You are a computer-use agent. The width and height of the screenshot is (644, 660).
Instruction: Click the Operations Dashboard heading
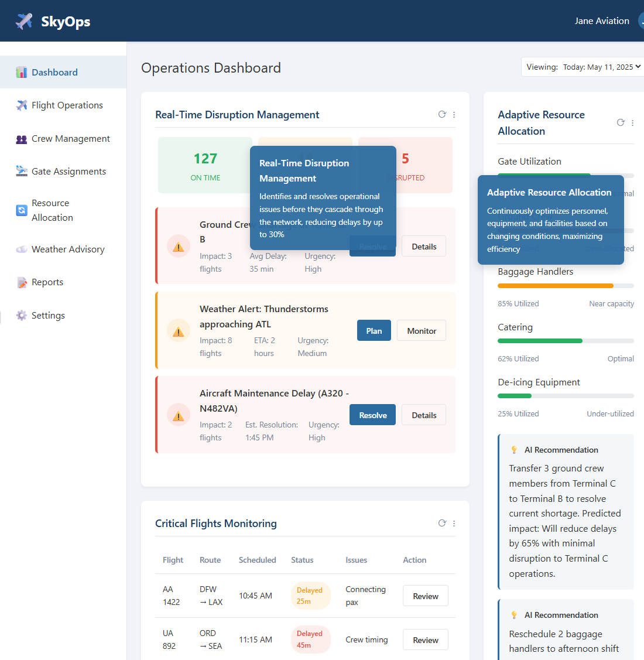pyautogui.click(x=211, y=68)
